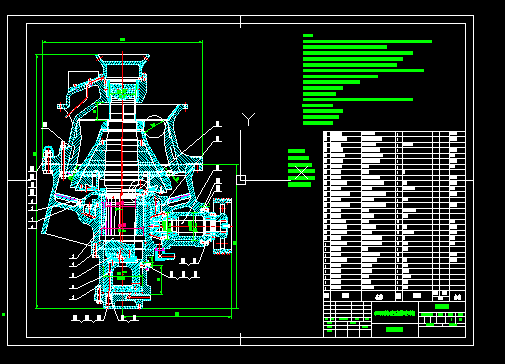The width and height of the screenshot is (505, 364).
Task: Click the X axis label of UCS icon
Action: [301, 173]
